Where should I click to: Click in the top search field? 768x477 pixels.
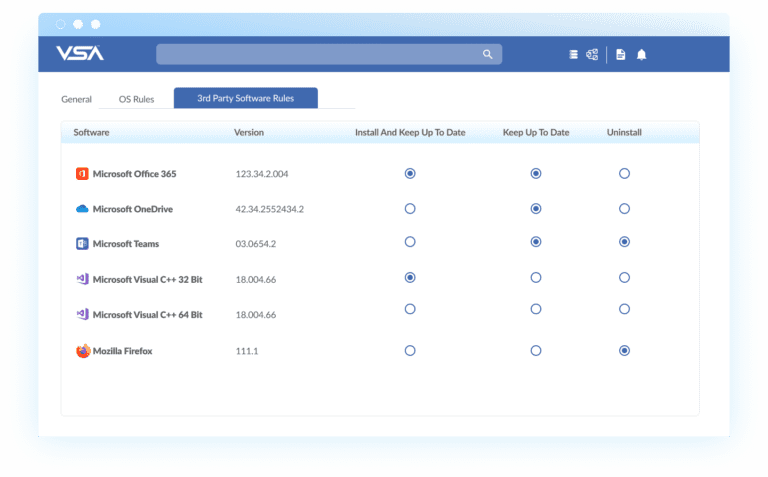329,54
